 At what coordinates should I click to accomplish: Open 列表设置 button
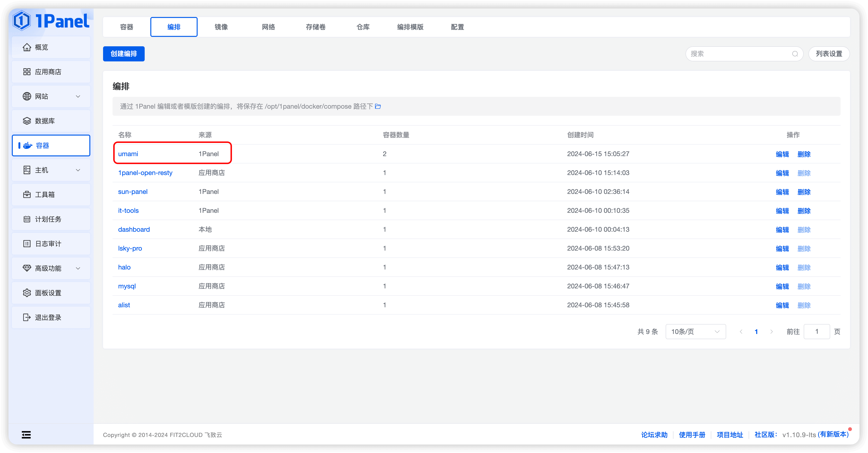coord(829,54)
